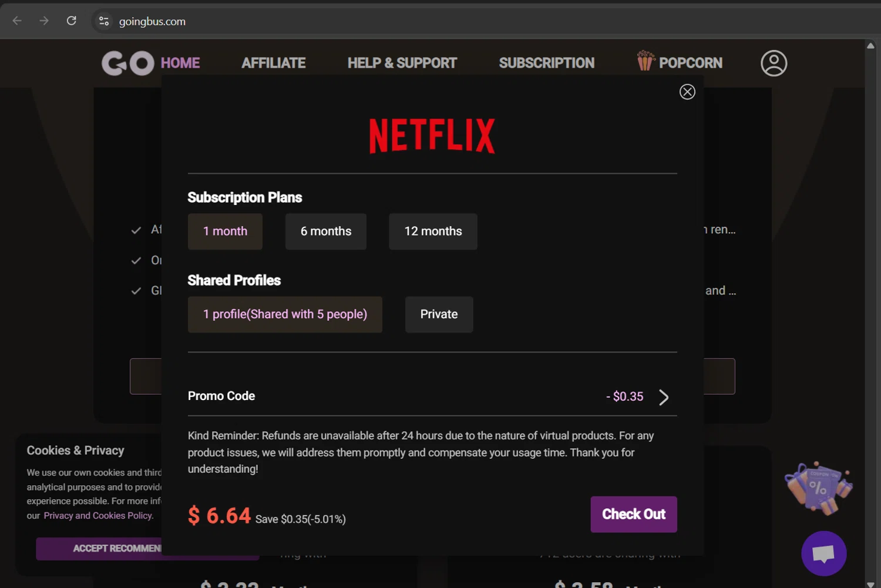Select the 6 months plan
Screen dimensions: 881x588
[x=326, y=231]
